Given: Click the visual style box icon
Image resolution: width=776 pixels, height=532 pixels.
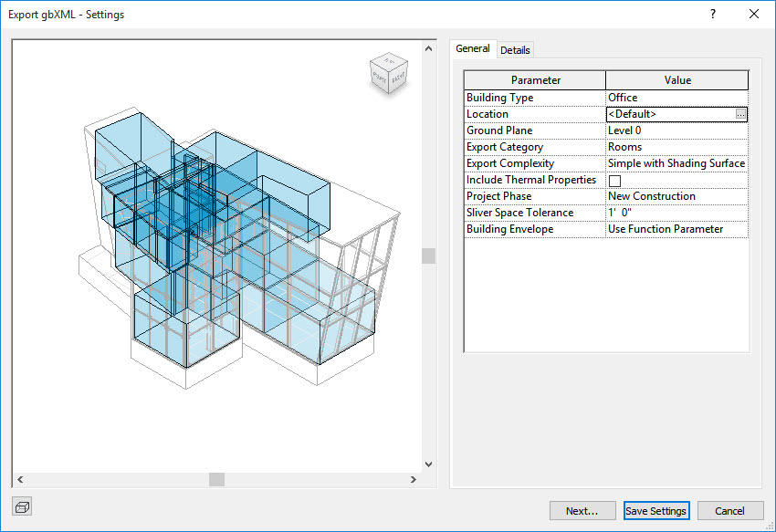Looking at the screenshot, I should 23,506.
